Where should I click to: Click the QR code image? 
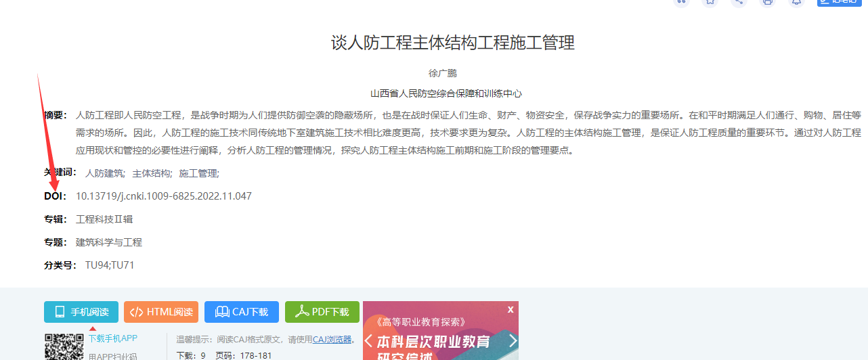point(64,347)
